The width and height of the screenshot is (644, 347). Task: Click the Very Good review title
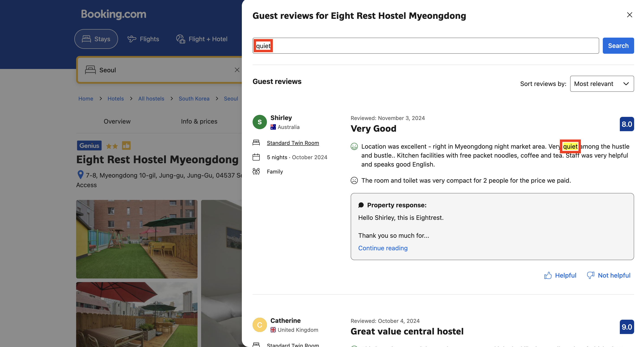click(373, 129)
